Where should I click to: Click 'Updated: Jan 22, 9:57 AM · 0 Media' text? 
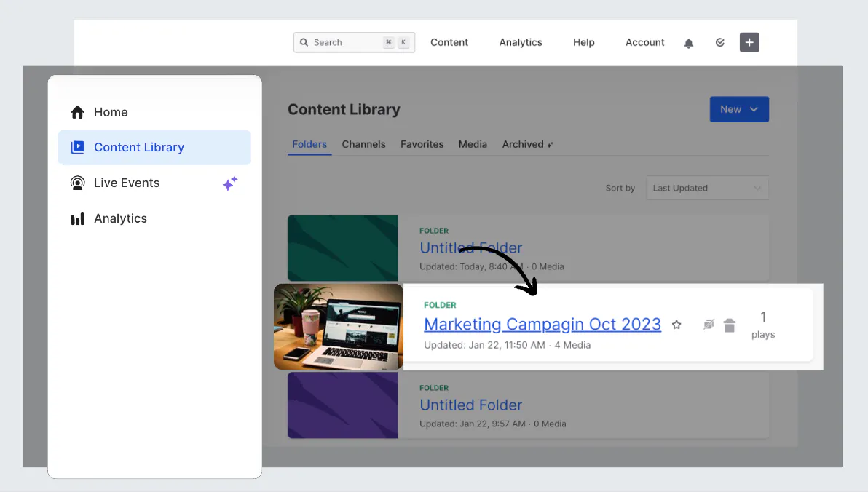[x=493, y=424]
